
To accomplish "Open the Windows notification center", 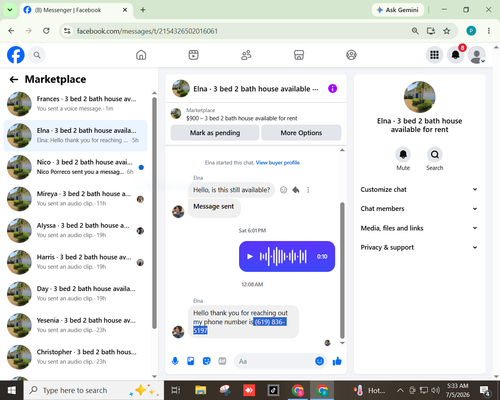I will (x=485, y=390).
